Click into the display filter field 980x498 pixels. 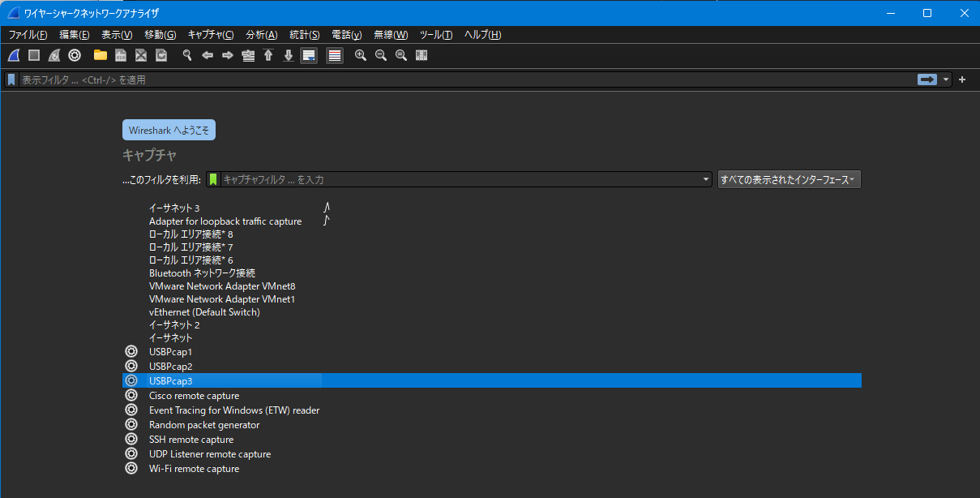pos(466,79)
